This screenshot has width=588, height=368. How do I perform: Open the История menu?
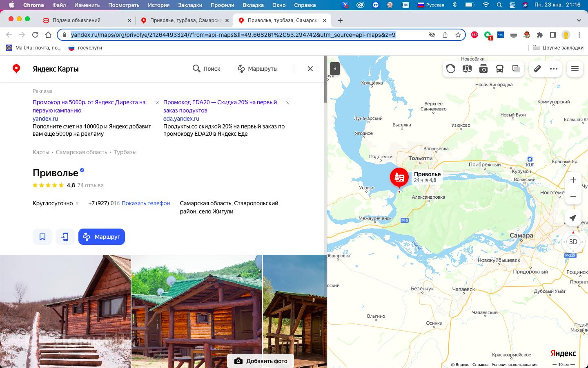tap(158, 5)
